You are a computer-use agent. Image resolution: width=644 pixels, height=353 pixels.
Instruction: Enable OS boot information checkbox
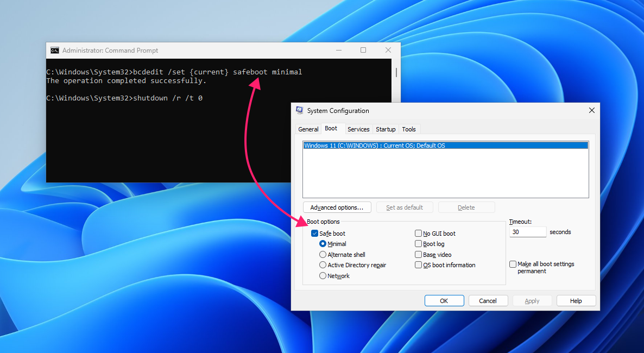point(418,265)
